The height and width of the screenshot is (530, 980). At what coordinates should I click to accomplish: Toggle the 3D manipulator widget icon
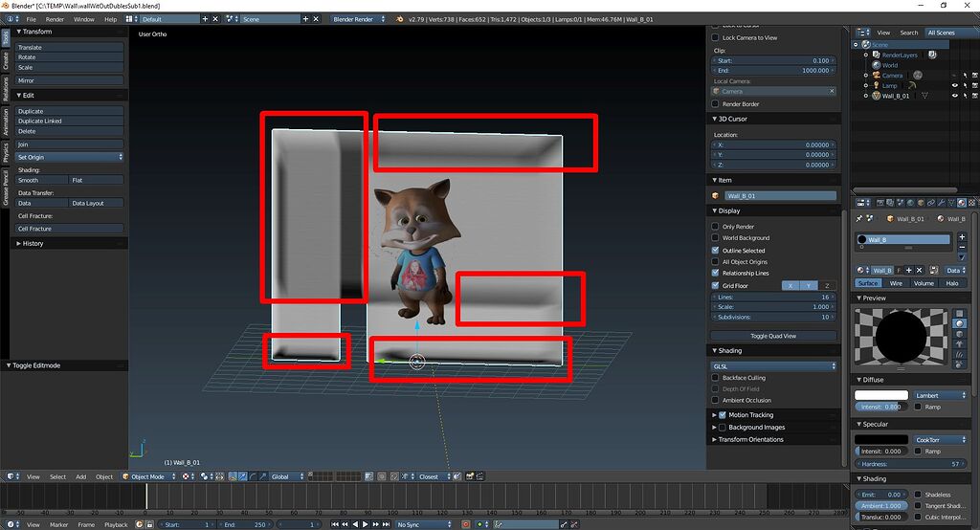tap(233, 476)
